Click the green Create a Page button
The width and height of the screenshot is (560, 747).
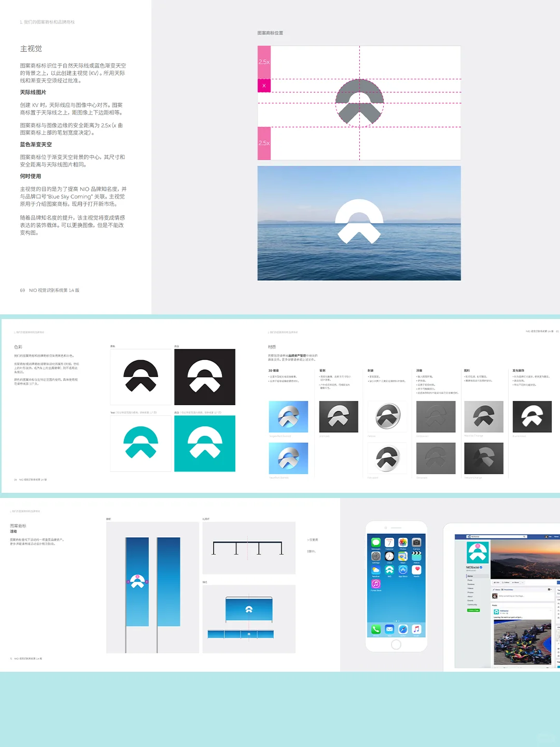point(473,610)
